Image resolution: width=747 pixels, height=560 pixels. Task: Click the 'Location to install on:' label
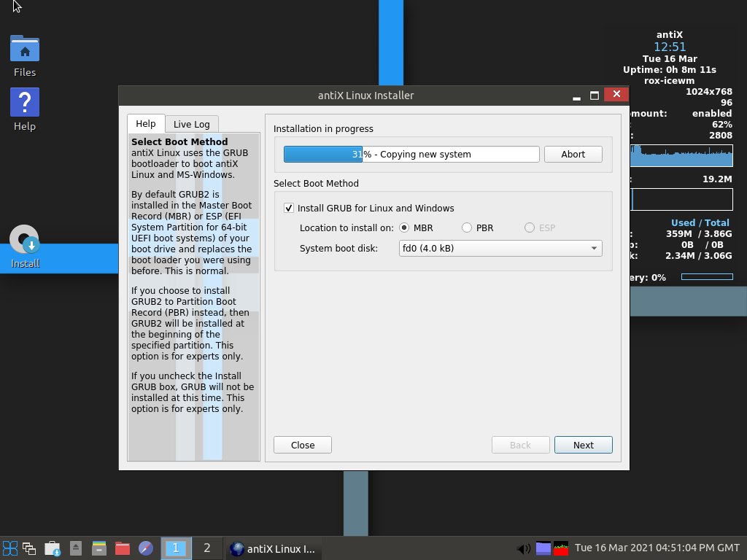click(347, 227)
